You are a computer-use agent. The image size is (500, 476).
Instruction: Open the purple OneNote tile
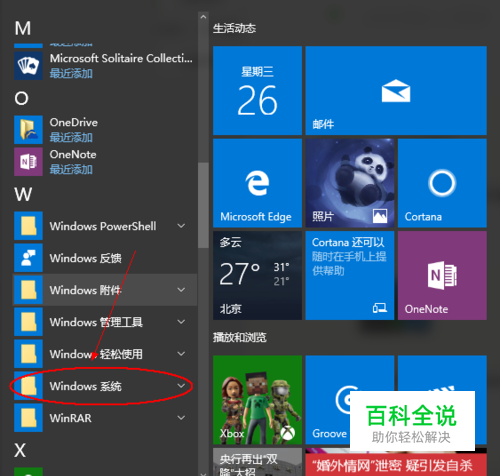[442, 275]
